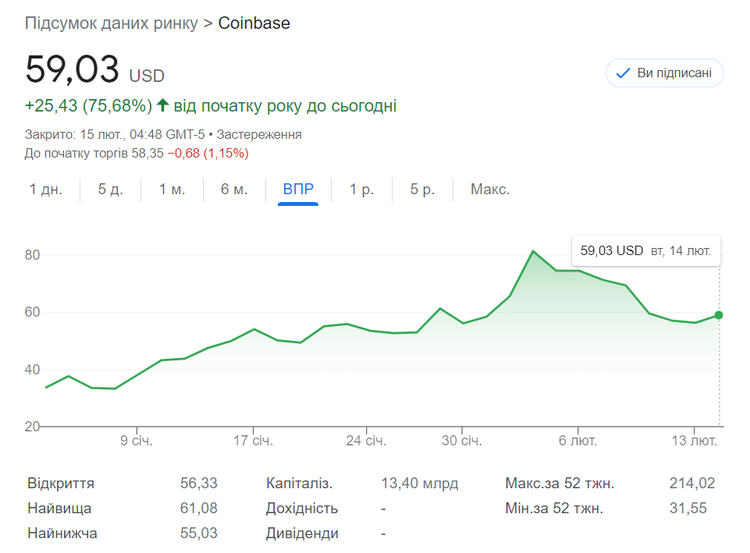Screen dimensions: 750x553
Task: Click the high value '61,08'
Action: pyautogui.click(x=199, y=508)
